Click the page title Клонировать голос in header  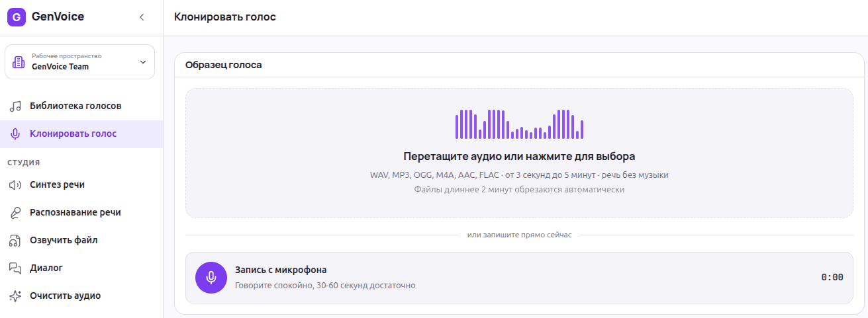pos(225,17)
